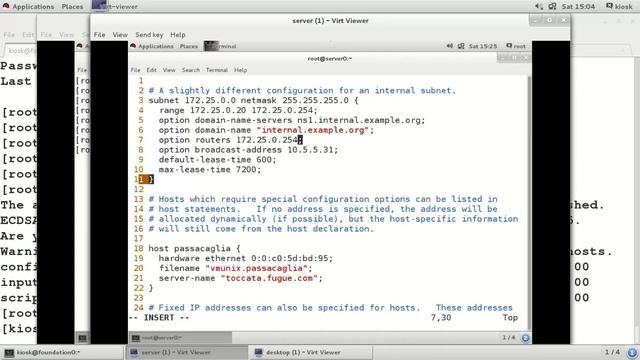Open Virt Viewer View menu
The width and height of the screenshot is (640, 360).
pos(120,35)
